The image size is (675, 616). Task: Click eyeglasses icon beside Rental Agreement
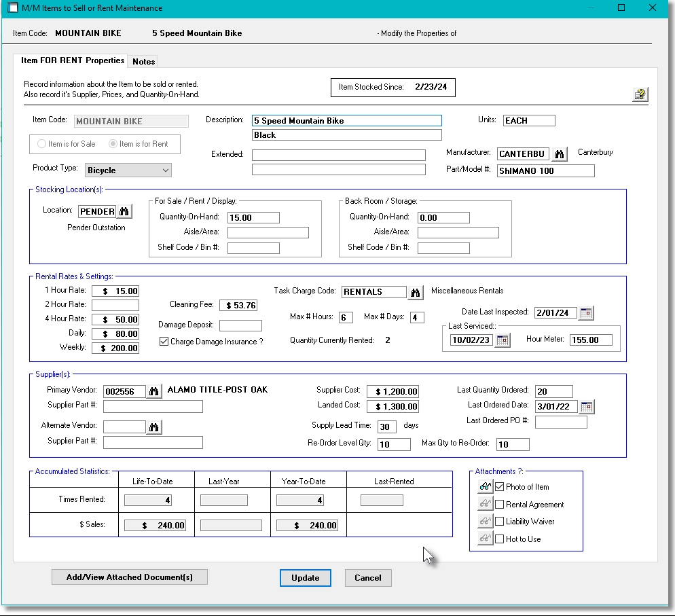[x=484, y=504]
